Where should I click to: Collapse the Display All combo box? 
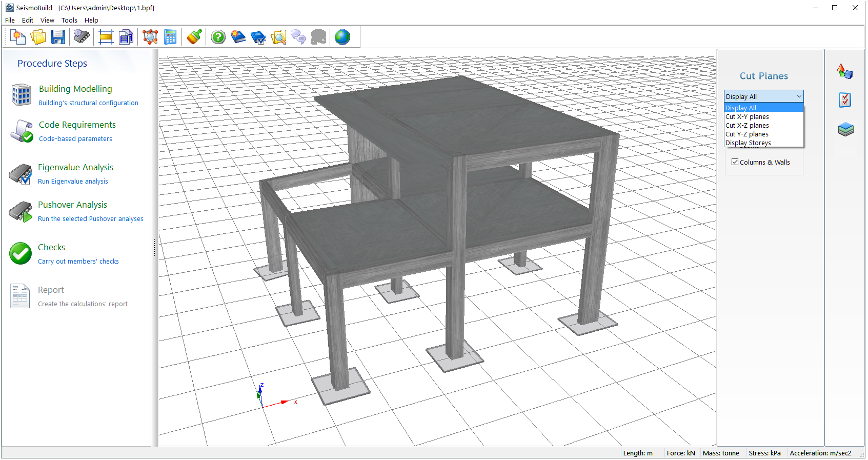[799, 96]
